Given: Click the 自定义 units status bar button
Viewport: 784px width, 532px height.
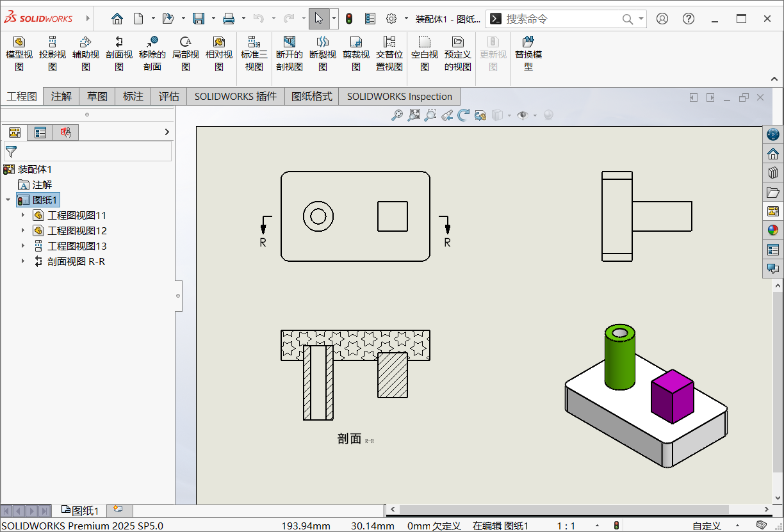Looking at the screenshot, I should click(706, 526).
